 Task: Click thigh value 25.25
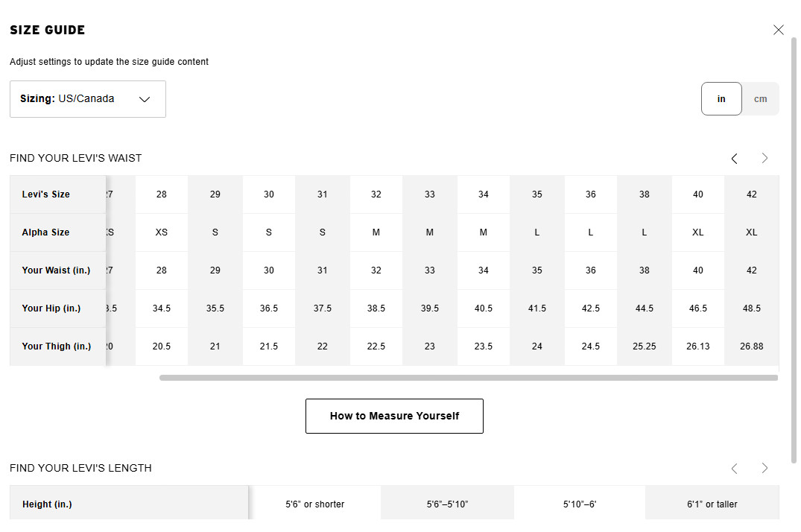[x=645, y=346]
